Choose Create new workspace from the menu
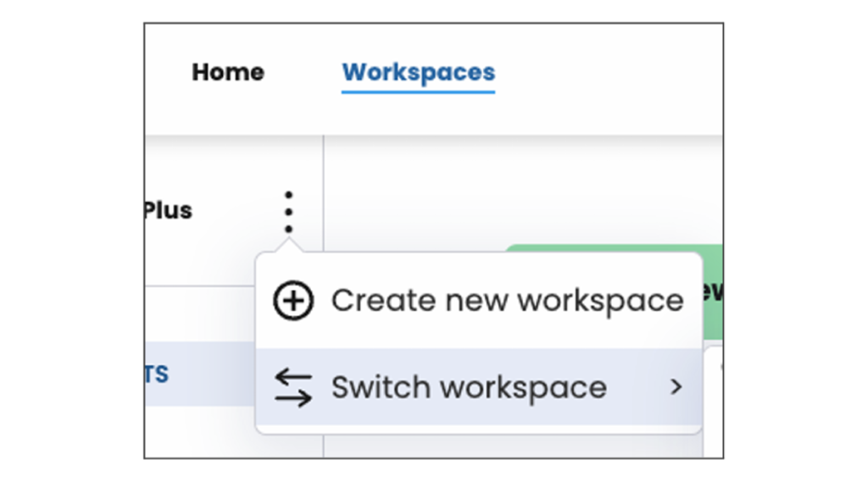Image resolution: width=868 pixels, height=488 pixels. coord(506,301)
